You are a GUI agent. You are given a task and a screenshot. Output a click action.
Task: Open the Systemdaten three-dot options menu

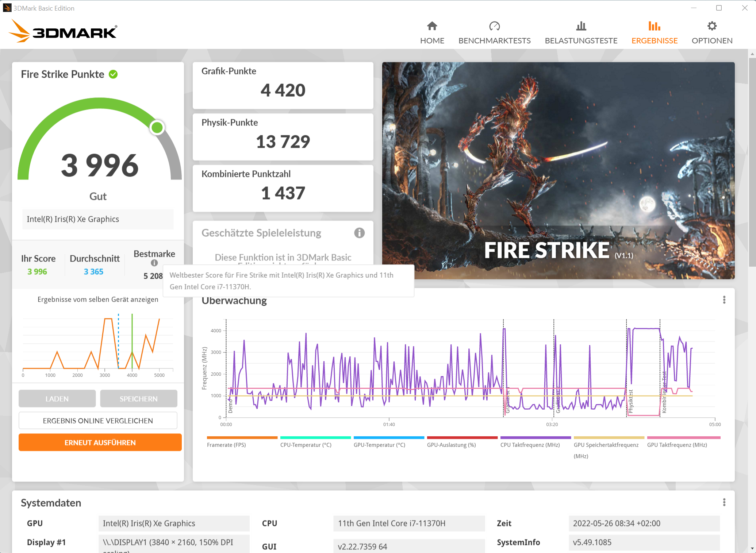(724, 502)
